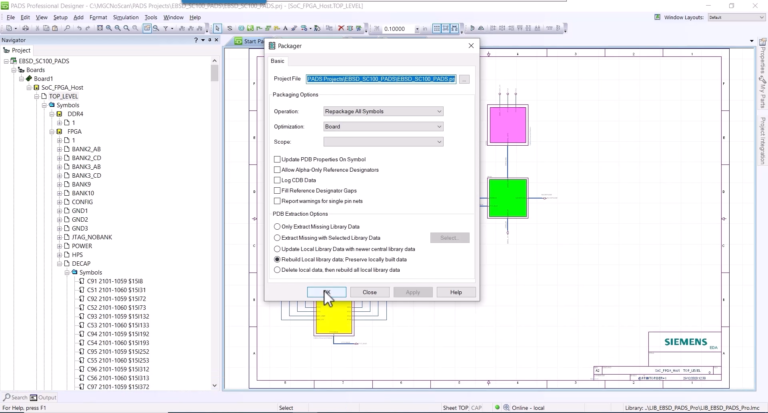The width and height of the screenshot is (768, 413).
Task: Click the yellow Add Bus tool icon
Action: pos(276,28)
